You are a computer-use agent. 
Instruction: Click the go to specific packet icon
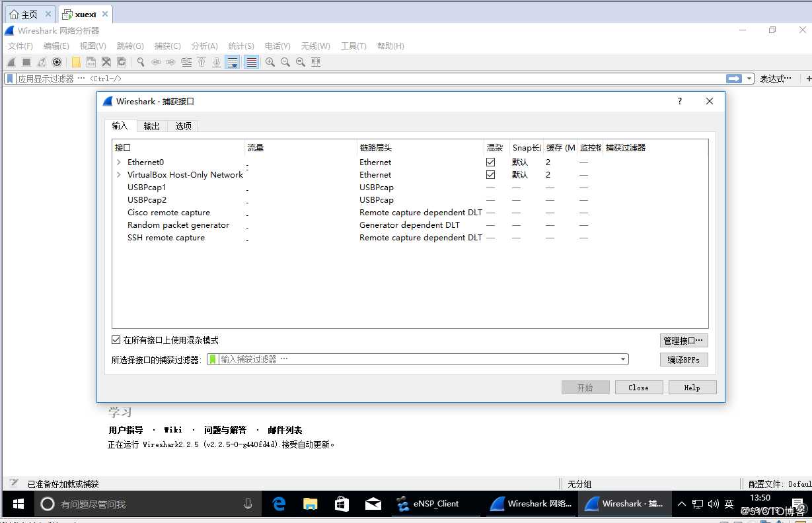pos(186,62)
